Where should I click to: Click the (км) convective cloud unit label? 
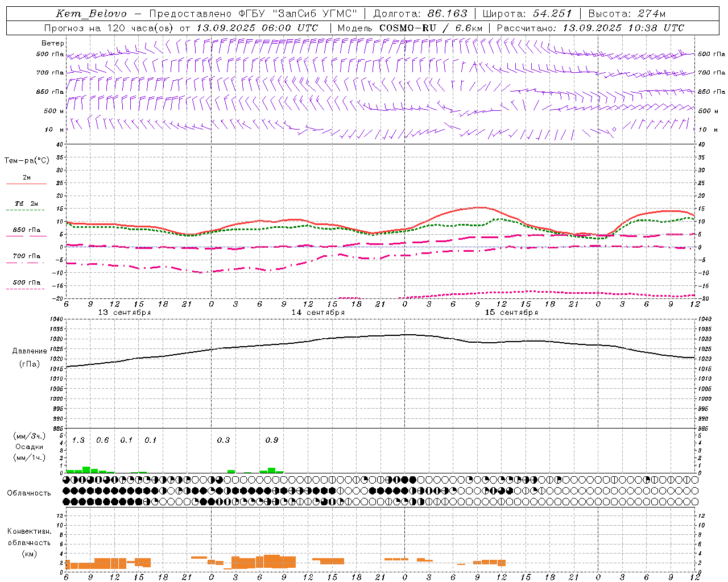29,554
